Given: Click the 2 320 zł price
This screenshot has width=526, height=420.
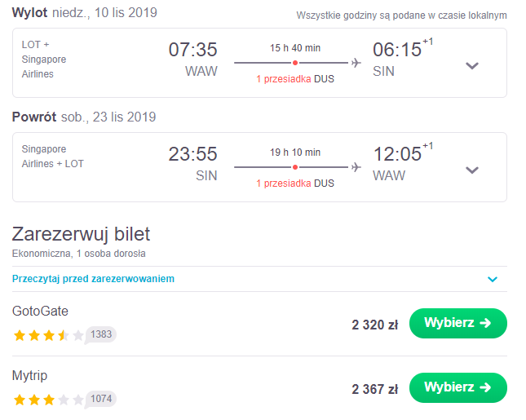Looking at the screenshot, I should [374, 325].
